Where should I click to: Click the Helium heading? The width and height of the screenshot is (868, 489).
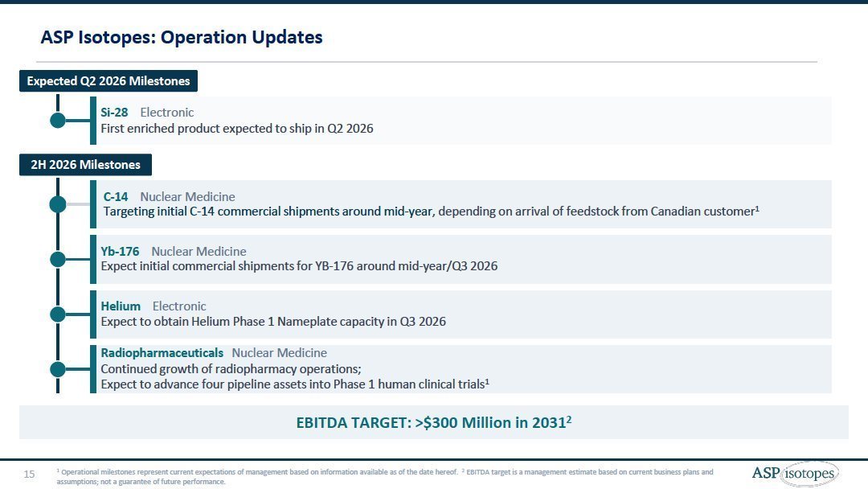pyautogui.click(x=121, y=306)
